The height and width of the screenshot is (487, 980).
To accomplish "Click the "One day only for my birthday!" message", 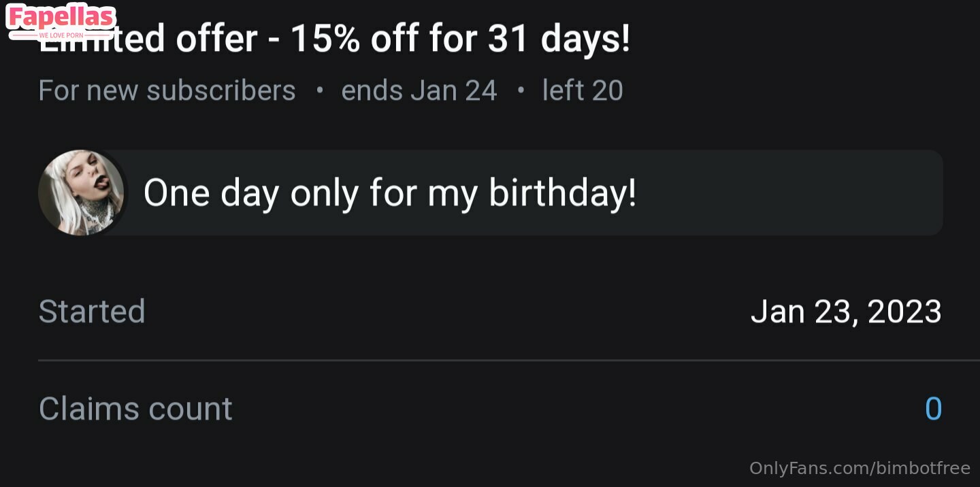I will pyautogui.click(x=390, y=193).
